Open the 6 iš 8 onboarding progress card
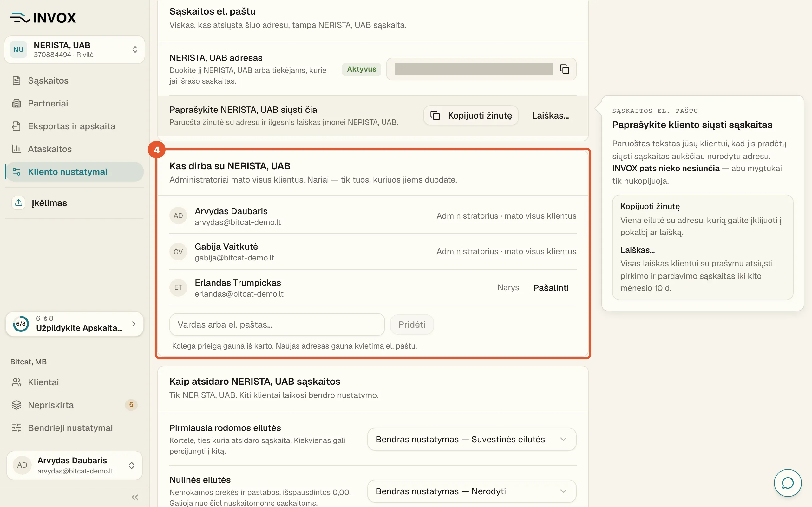 tap(75, 324)
